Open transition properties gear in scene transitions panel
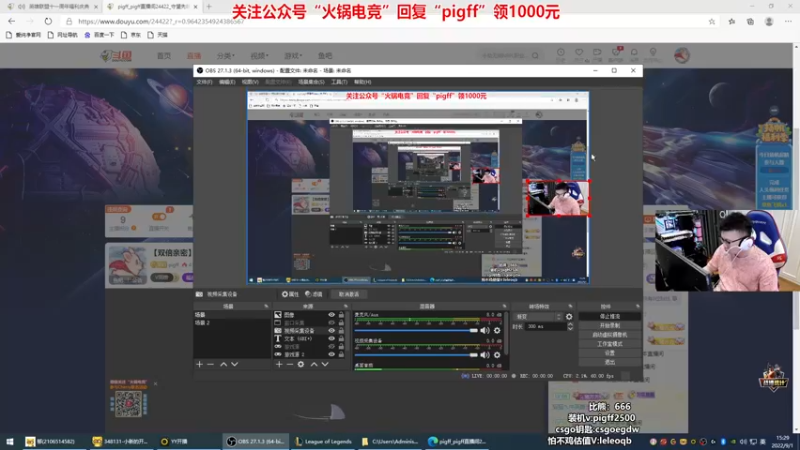The width and height of the screenshot is (800, 450). click(x=569, y=317)
